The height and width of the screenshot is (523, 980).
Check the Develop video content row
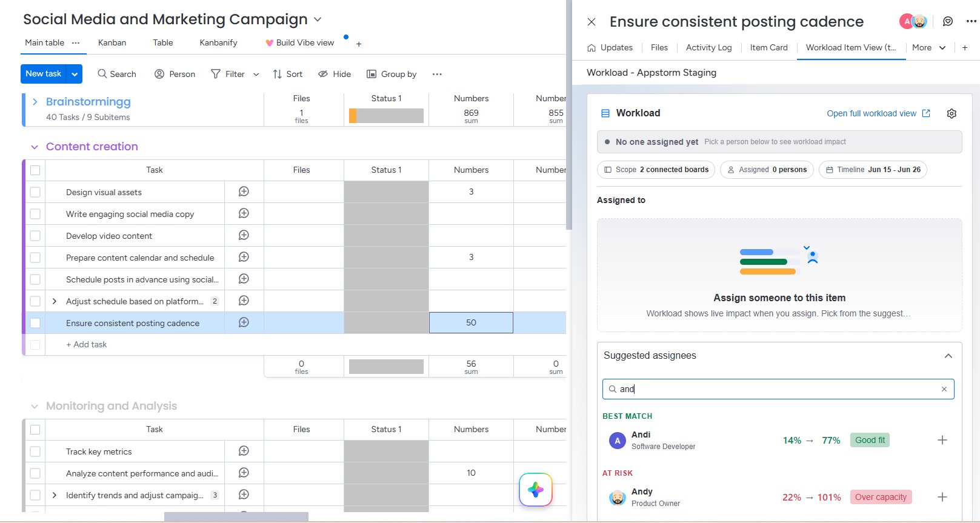[x=35, y=236]
